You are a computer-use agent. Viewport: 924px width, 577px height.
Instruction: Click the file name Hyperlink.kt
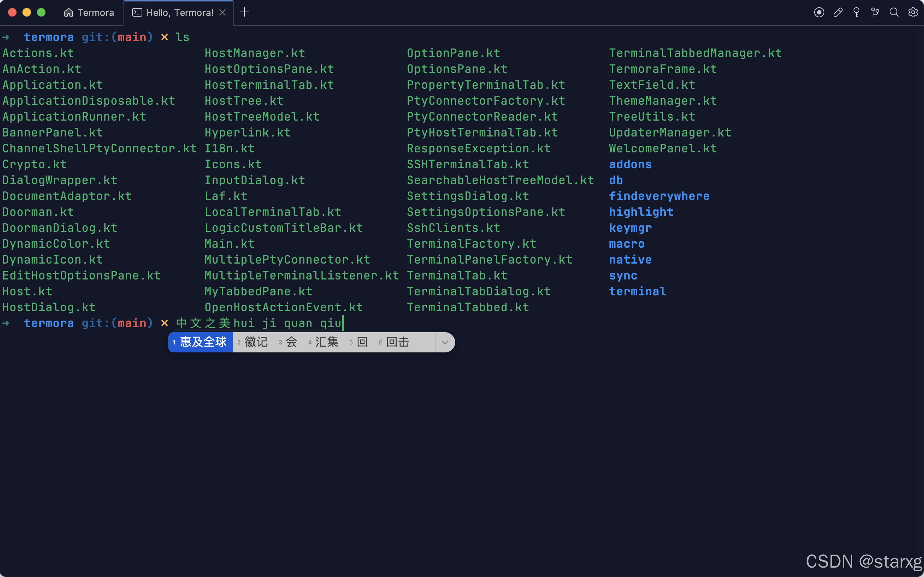[x=248, y=133]
